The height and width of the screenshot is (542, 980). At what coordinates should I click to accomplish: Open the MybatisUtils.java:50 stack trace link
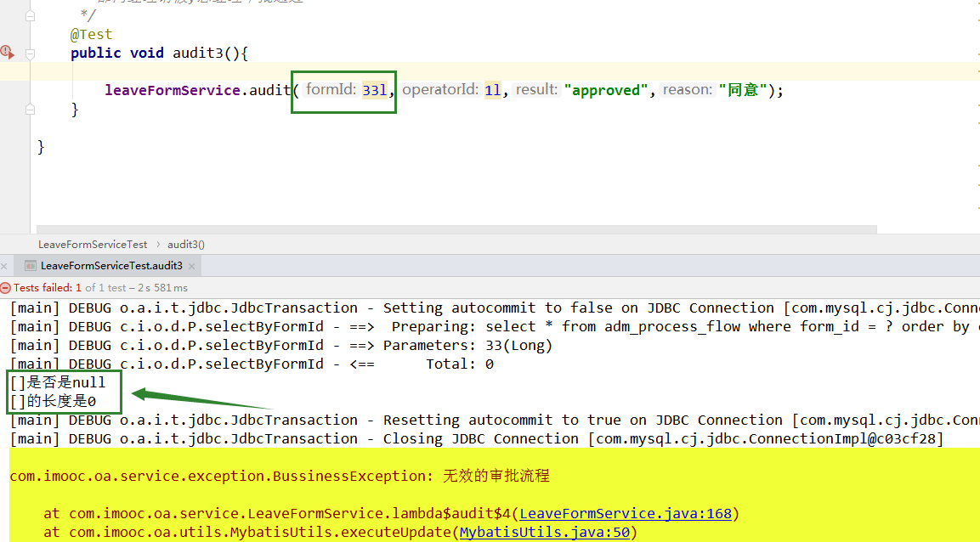(x=544, y=533)
